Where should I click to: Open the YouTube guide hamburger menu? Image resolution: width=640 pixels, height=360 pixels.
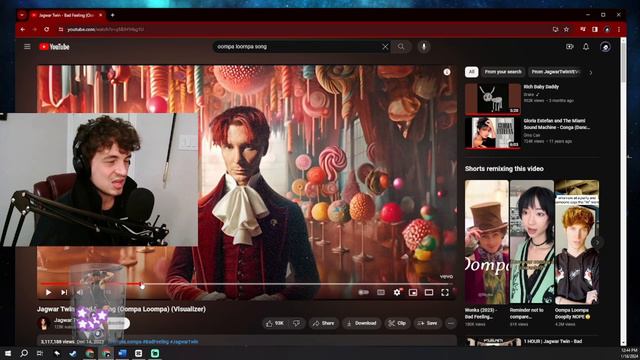[x=27, y=47]
